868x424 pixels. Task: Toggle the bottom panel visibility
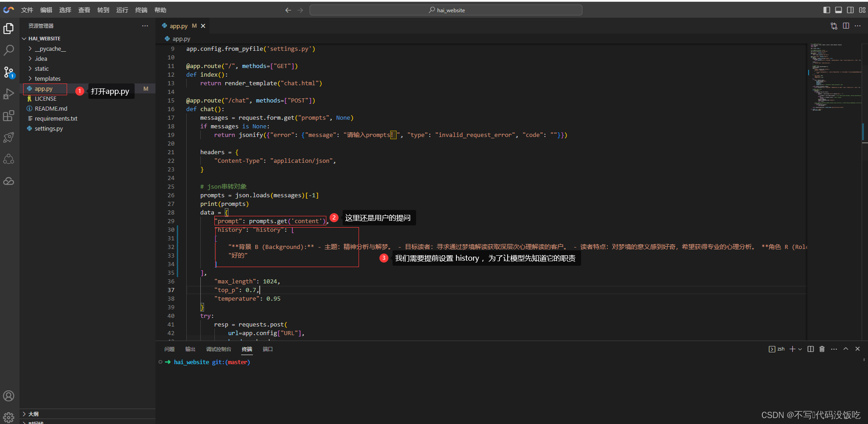point(839,10)
